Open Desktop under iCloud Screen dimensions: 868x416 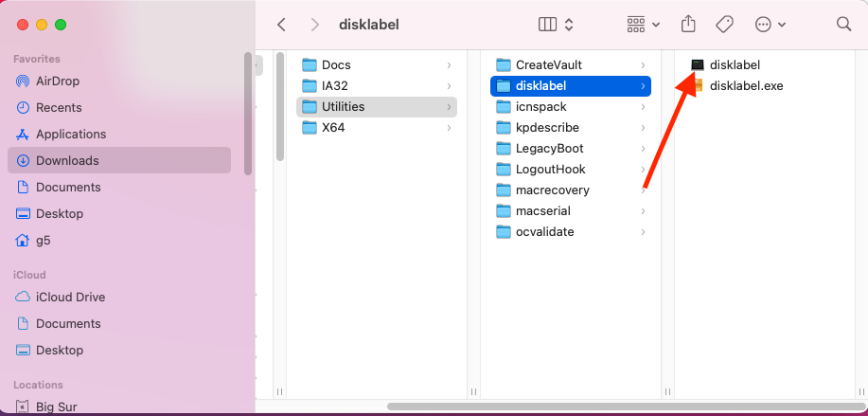[119, 350]
